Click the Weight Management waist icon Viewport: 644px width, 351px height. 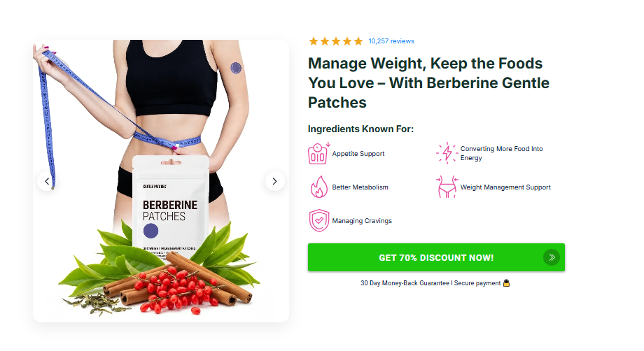447,187
